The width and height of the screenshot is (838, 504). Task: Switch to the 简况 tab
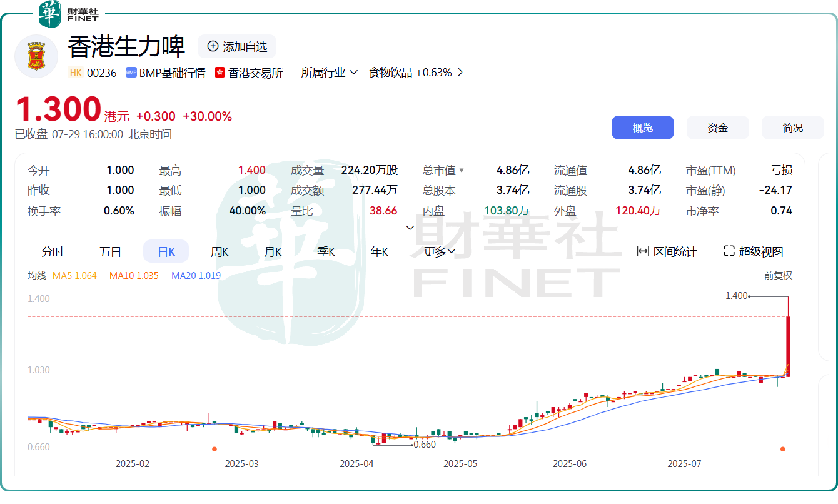point(792,128)
